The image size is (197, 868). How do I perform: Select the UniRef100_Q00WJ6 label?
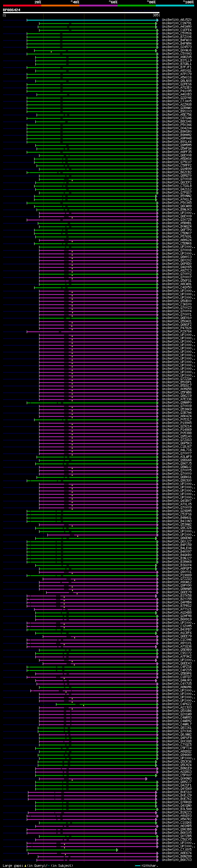177,50
